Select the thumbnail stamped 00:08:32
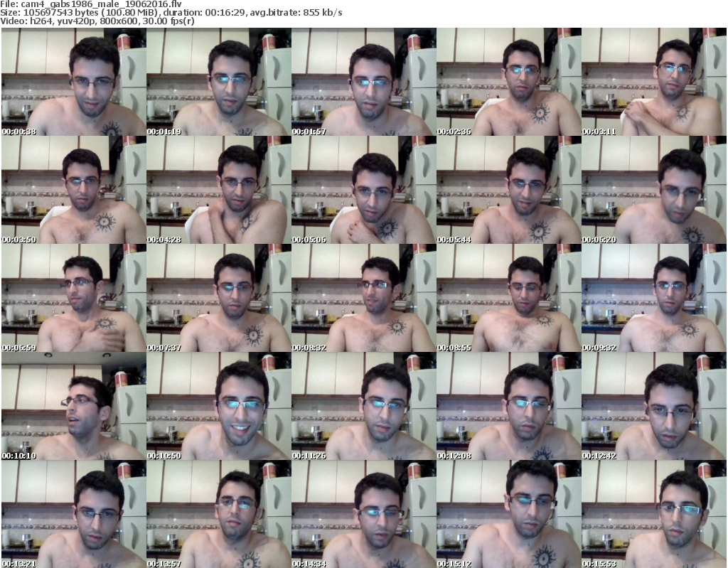The image size is (728, 568). (x=363, y=298)
